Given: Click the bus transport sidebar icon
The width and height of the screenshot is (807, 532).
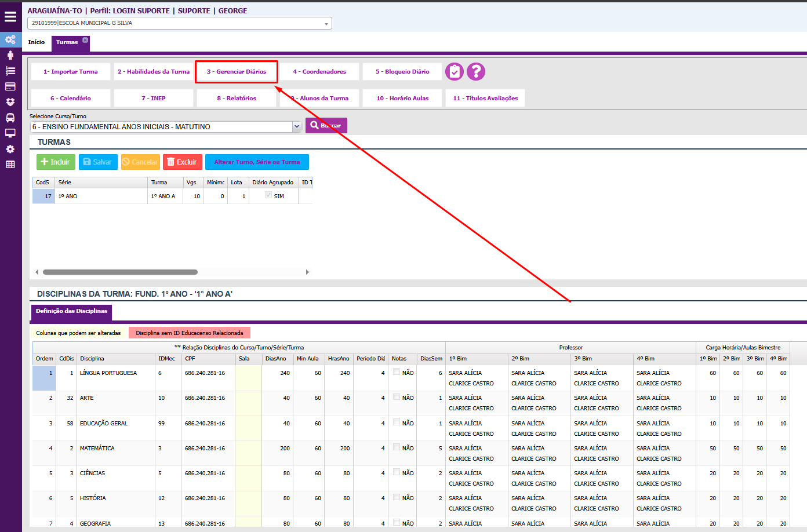Looking at the screenshot, I should (10, 118).
